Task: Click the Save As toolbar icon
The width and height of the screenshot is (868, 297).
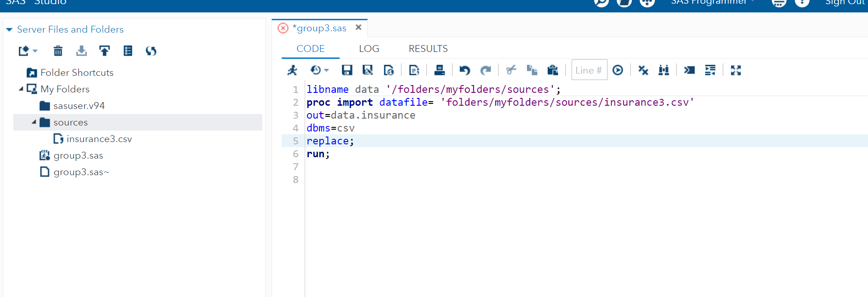Action: tap(367, 70)
